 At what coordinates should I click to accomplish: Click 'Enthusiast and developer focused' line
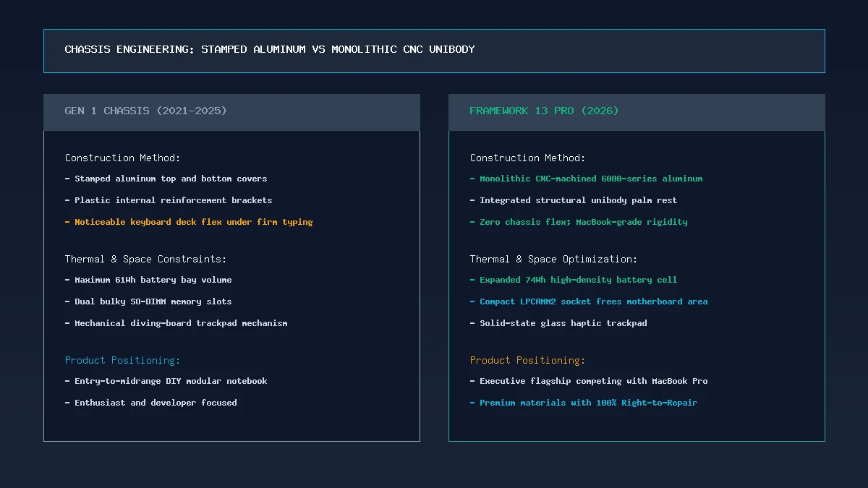click(151, 403)
